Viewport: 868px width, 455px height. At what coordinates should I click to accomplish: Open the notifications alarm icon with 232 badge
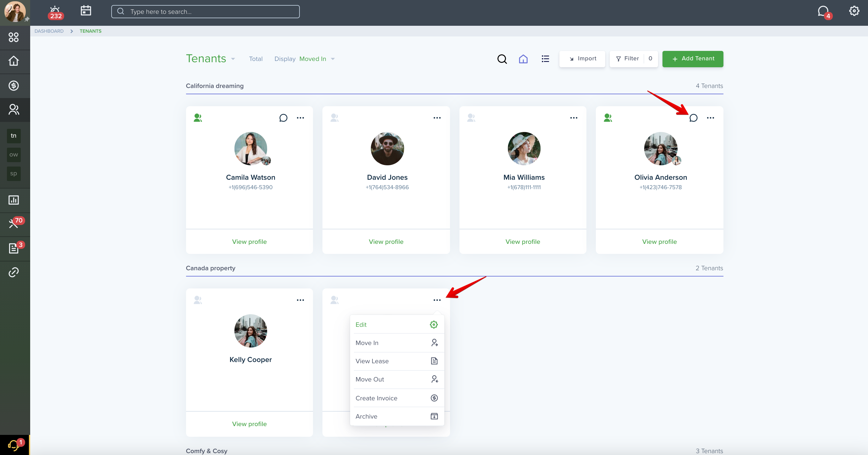55,12
